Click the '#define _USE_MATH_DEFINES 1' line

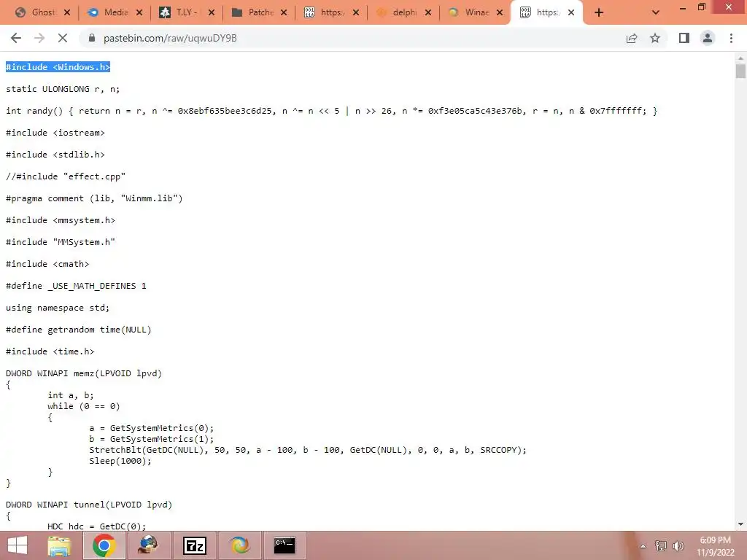[x=76, y=286]
